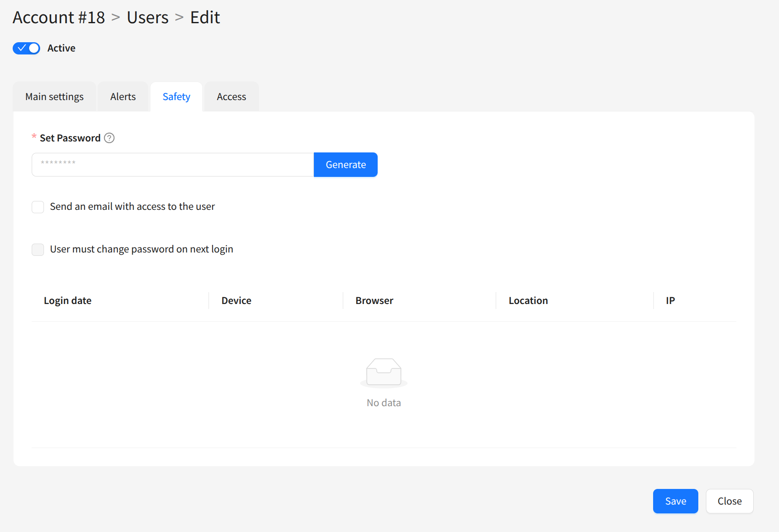This screenshot has width=779, height=532.
Task: Open the Alerts tab
Action: pos(123,97)
